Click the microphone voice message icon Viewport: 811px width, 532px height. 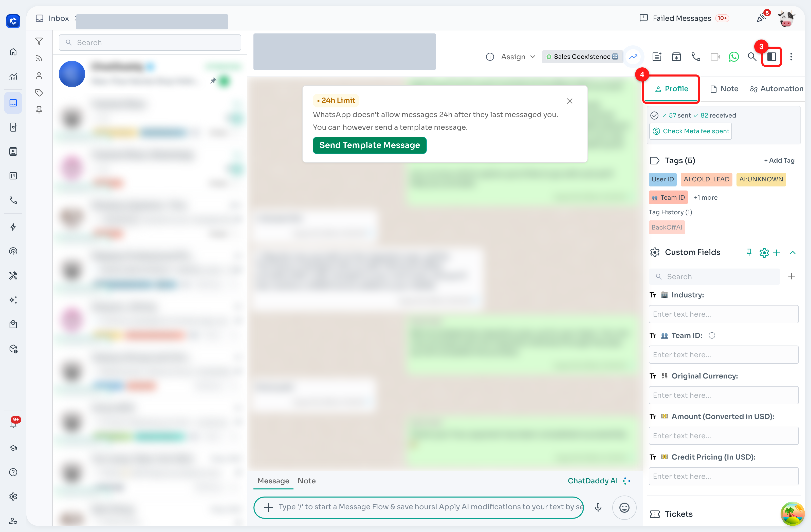(598, 507)
